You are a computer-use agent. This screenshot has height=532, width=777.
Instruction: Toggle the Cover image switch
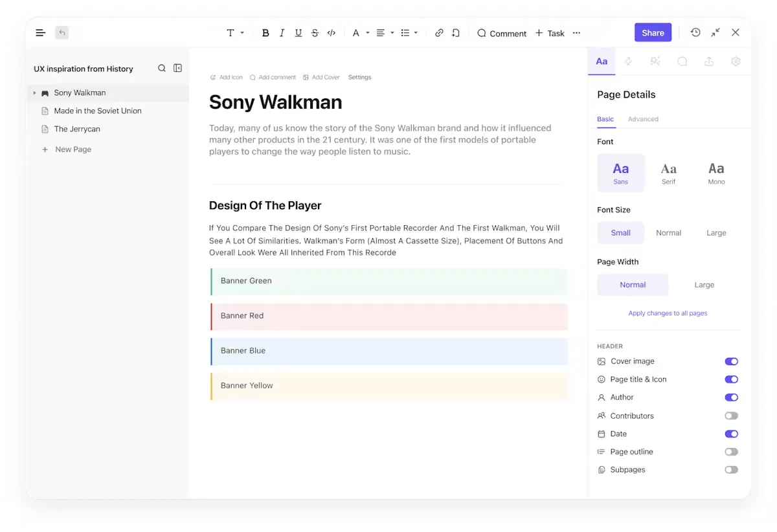(x=731, y=362)
